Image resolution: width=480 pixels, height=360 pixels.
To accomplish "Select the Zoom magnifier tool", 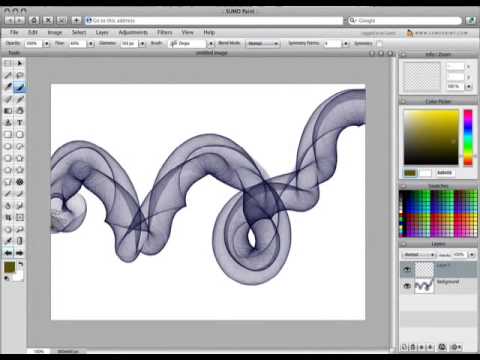I will (19, 229).
